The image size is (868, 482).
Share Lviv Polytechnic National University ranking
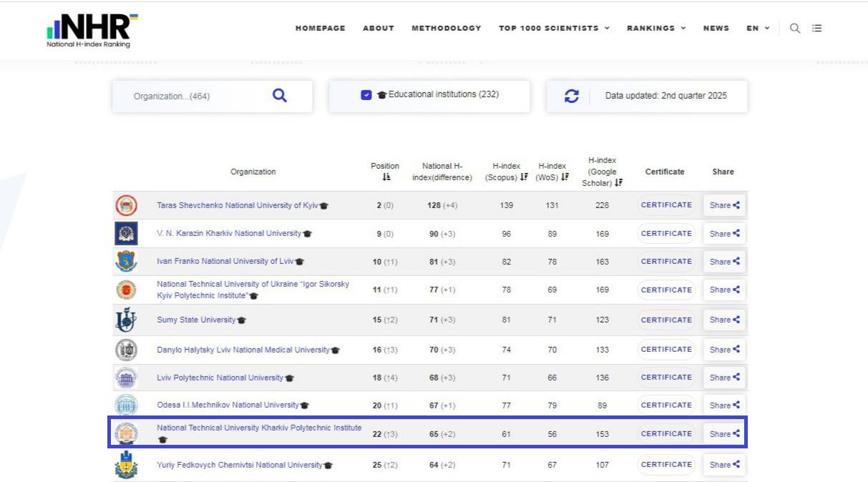click(x=724, y=378)
